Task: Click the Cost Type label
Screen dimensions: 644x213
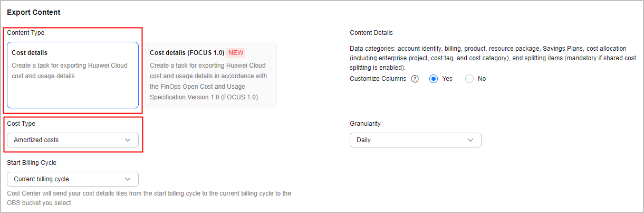Action: coord(21,124)
